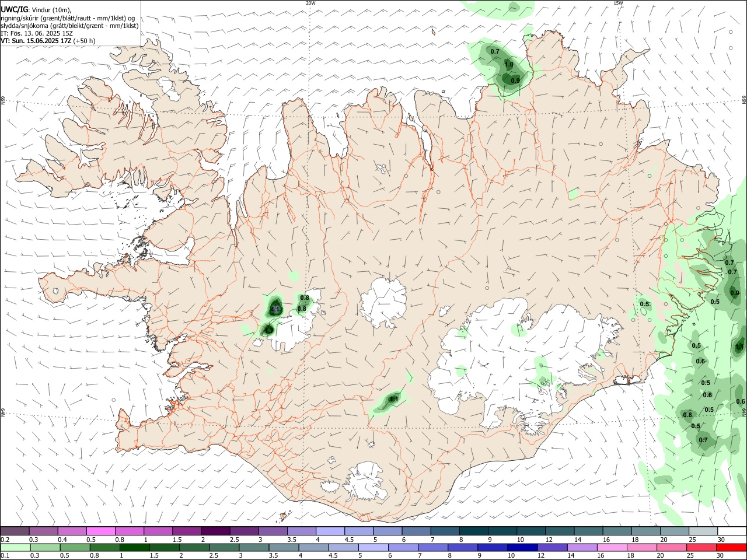The height and width of the screenshot is (560, 747).
Task: Select the '1.0' value in the northern rain cell
Action: (509, 65)
